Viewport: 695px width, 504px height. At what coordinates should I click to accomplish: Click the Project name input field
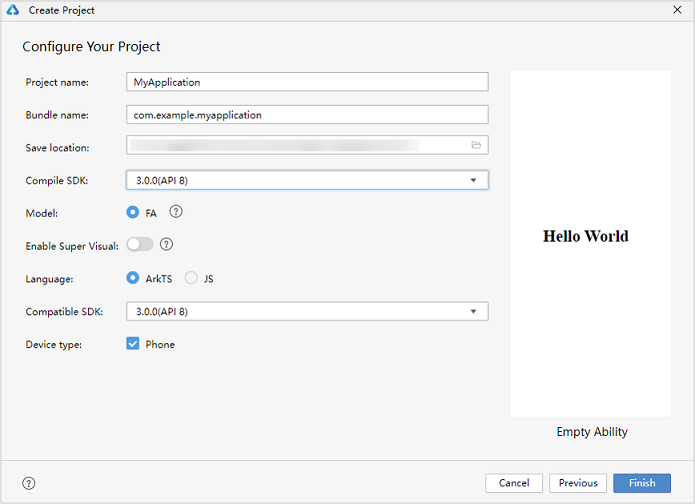tap(307, 82)
